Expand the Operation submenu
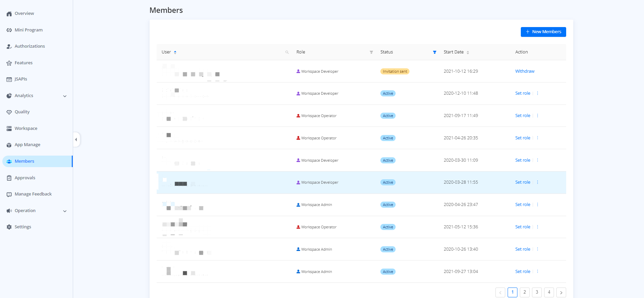The image size is (644, 298). pos(65,211)
